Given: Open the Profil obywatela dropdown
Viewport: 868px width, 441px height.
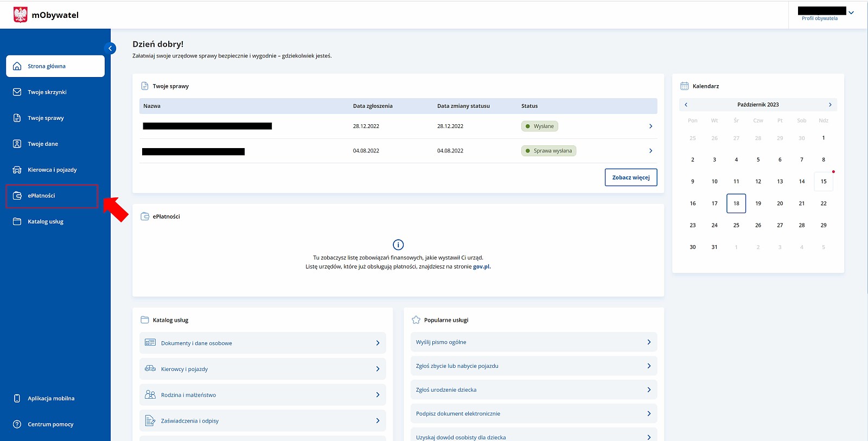Looking at the screenshot, I should tap(851, 13).
